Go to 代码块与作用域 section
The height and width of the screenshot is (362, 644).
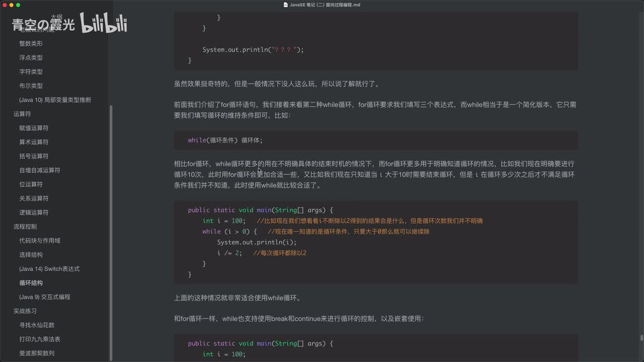point(40,241)
